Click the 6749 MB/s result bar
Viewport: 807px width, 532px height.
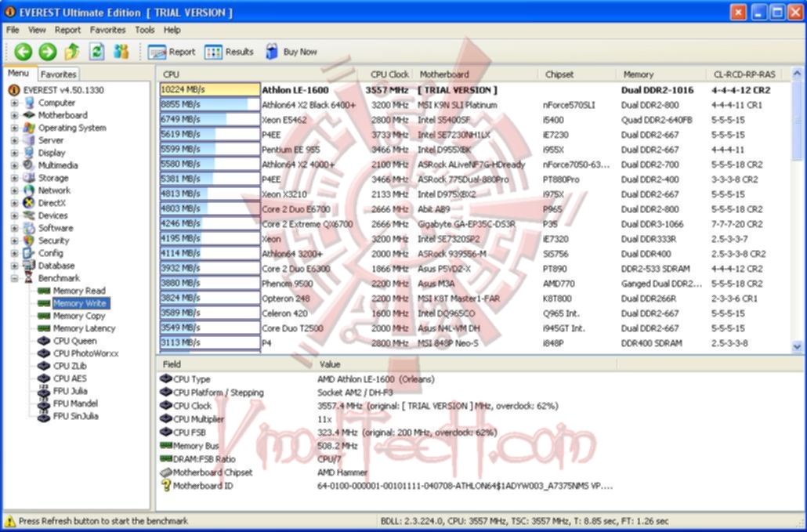point(210,119)
